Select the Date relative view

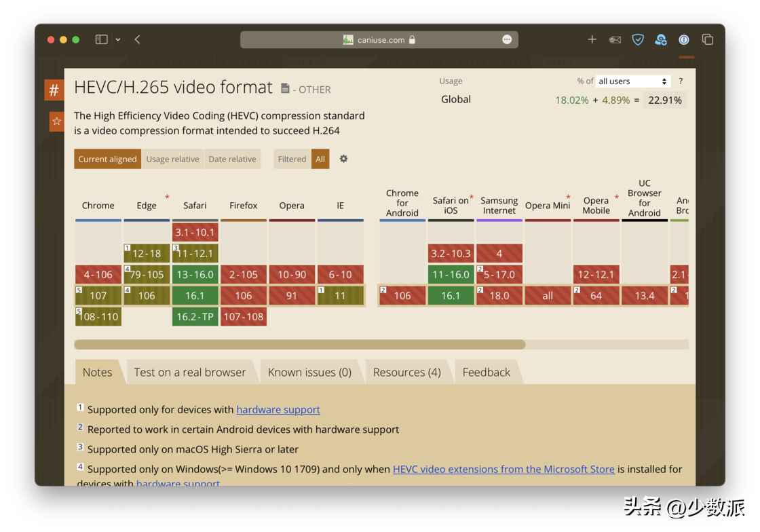tap(232, 159)
